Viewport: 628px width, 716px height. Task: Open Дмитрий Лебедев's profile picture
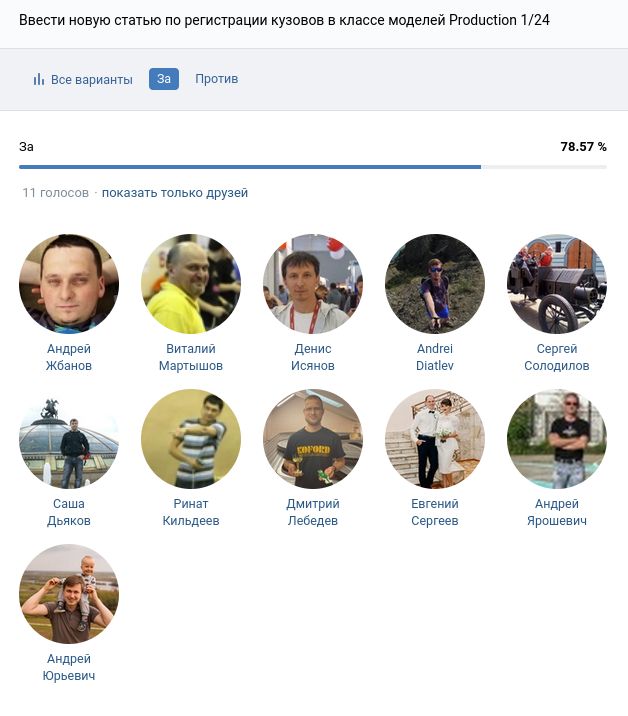[313, 439]
